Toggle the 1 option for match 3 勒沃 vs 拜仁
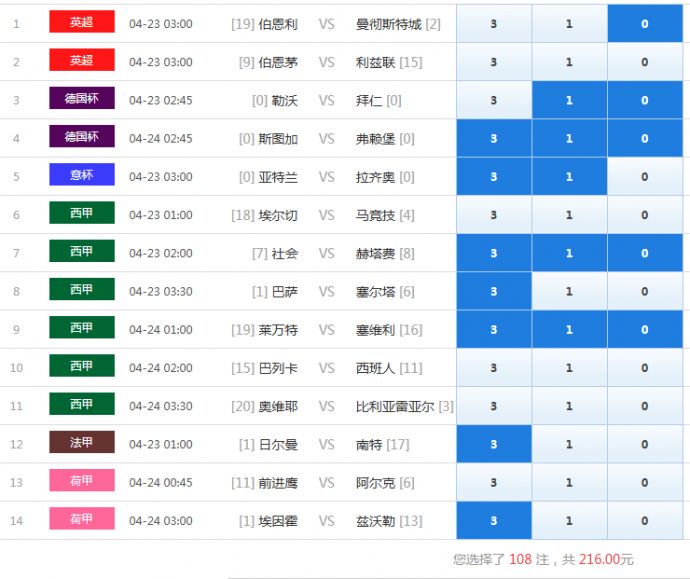The width and height of the screenshot is (690, 579). pyautogui.click(x=569, y=100)
